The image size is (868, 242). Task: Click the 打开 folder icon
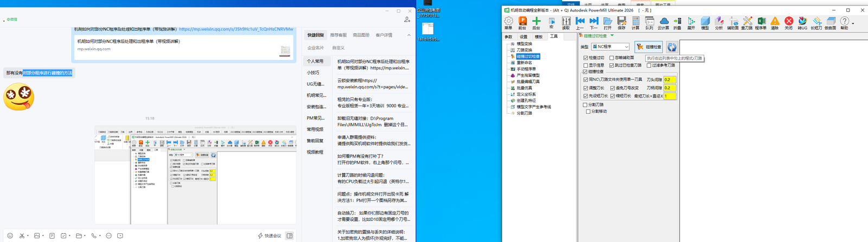point(608,22)
